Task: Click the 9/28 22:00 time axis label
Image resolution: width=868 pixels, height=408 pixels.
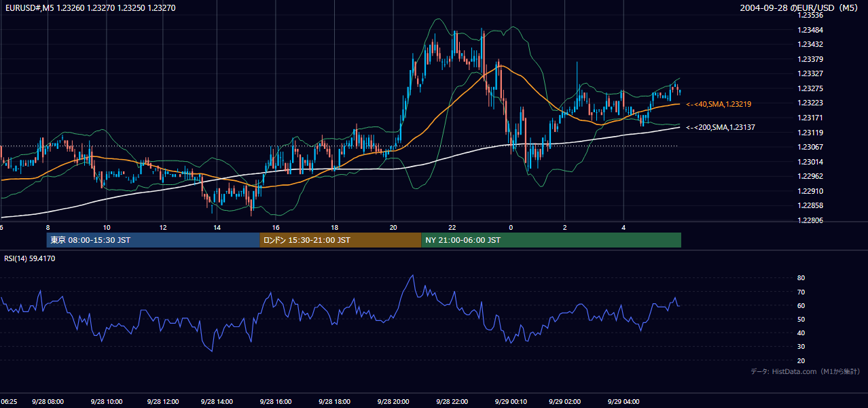Action: [x=452, y=402]
